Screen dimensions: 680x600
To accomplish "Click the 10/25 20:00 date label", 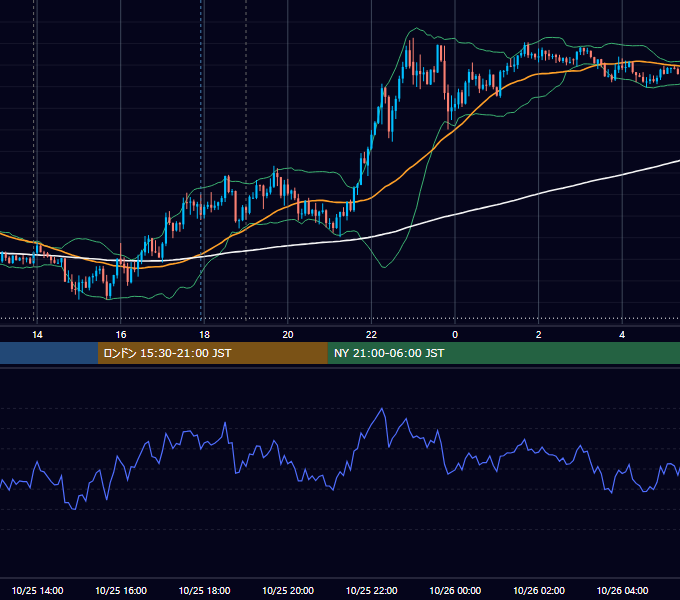I will (x=288, y=590).
